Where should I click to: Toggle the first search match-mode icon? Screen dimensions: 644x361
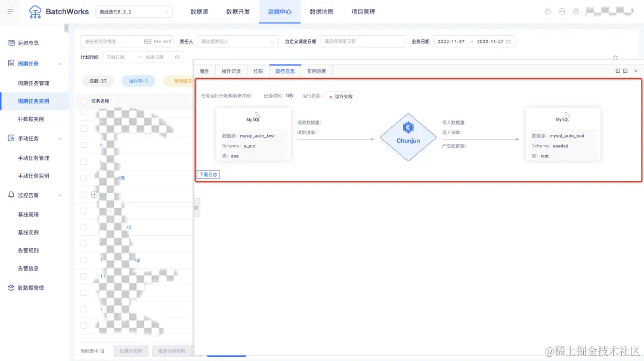(x=147, y=42)
